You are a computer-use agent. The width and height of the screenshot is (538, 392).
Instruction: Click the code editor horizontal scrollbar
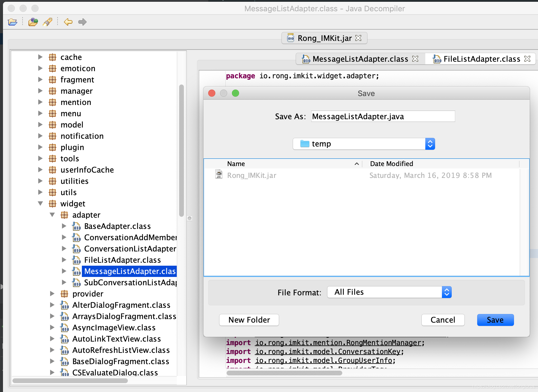284,373
